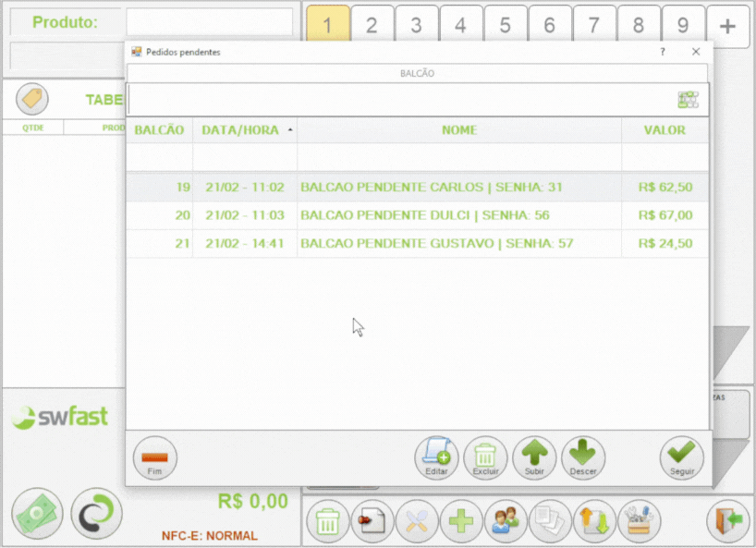This screenshot has height=548, width=756.
Task: Click the red Fim button
Action: [x=154, y=457]
